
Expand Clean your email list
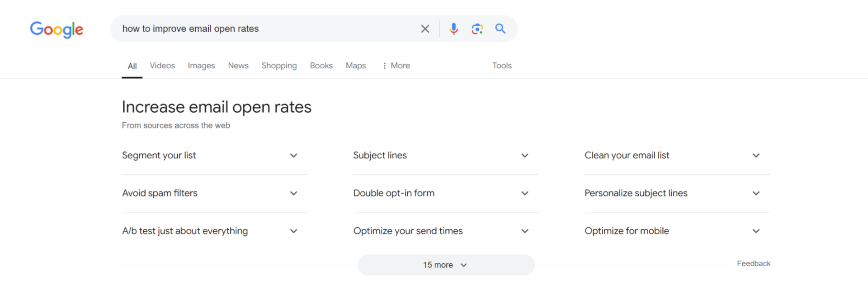point(677,156)
